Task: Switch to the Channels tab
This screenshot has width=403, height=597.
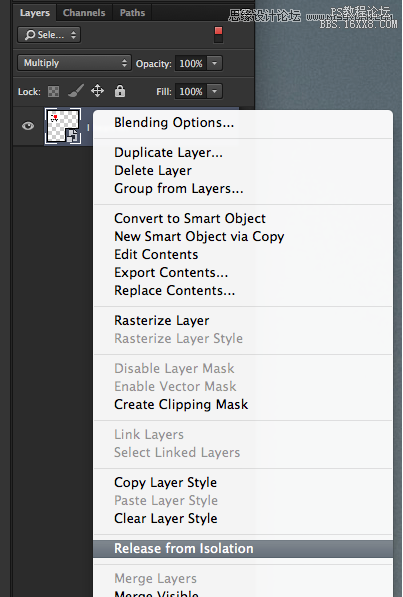Action: [84, 13]
